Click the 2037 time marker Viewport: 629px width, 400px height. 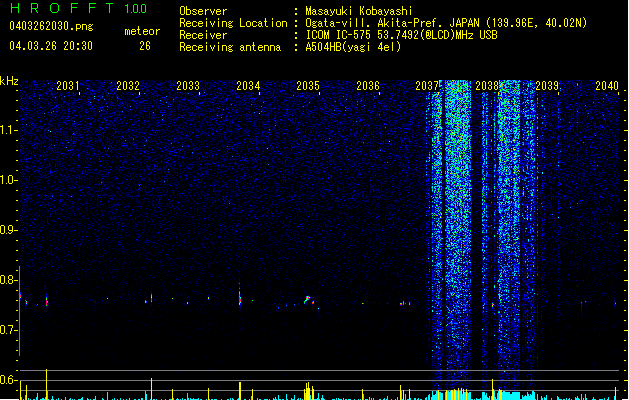pos(427,86)
